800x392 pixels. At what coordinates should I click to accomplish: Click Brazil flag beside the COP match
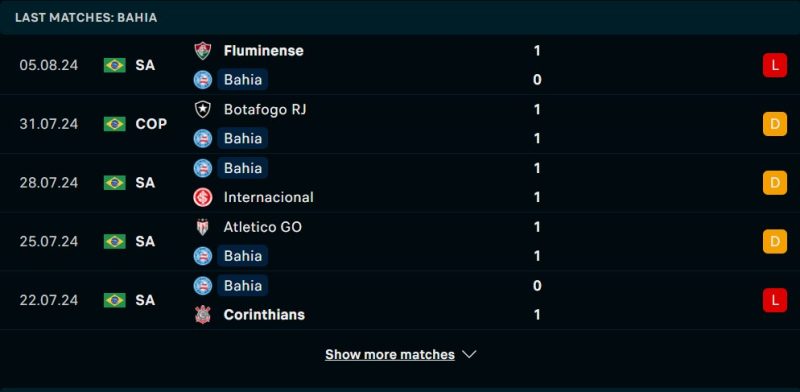click(x=115, y=124)
